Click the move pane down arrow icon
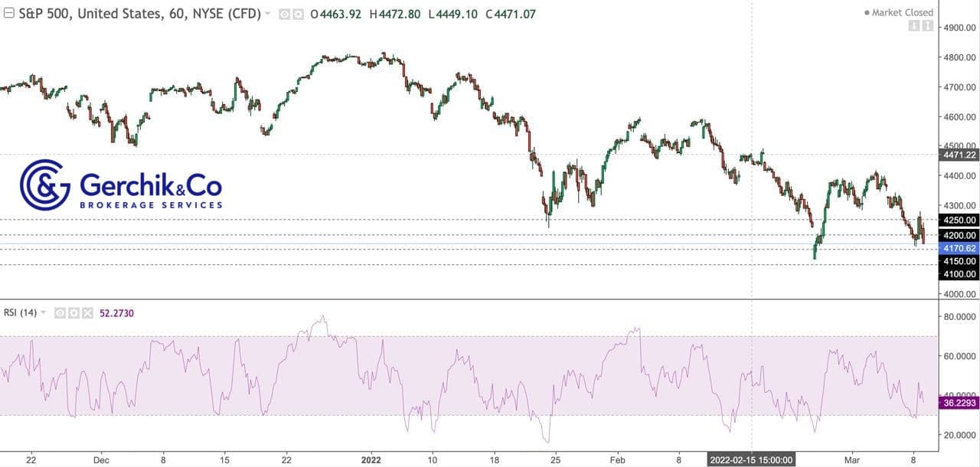Screen dimensions: 980x467 [x=913, y=26]
